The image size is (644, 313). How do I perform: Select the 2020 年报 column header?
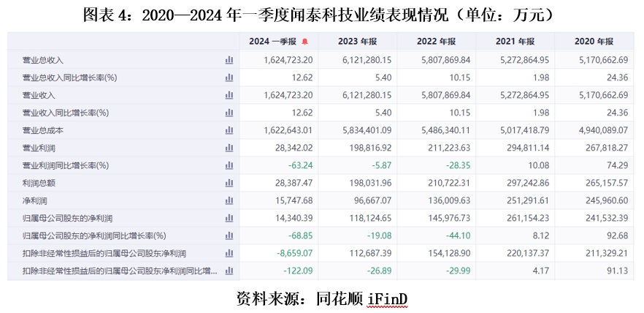click(594, 42)
